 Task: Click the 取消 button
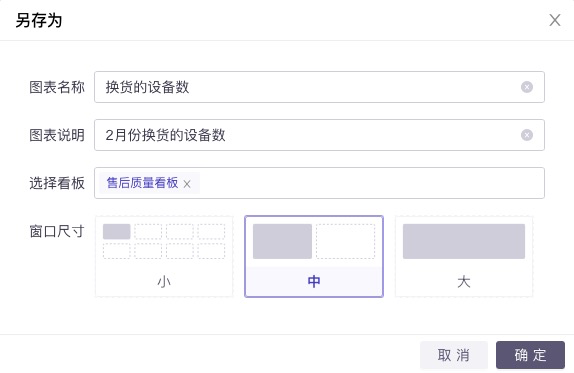tap(454, 355)
